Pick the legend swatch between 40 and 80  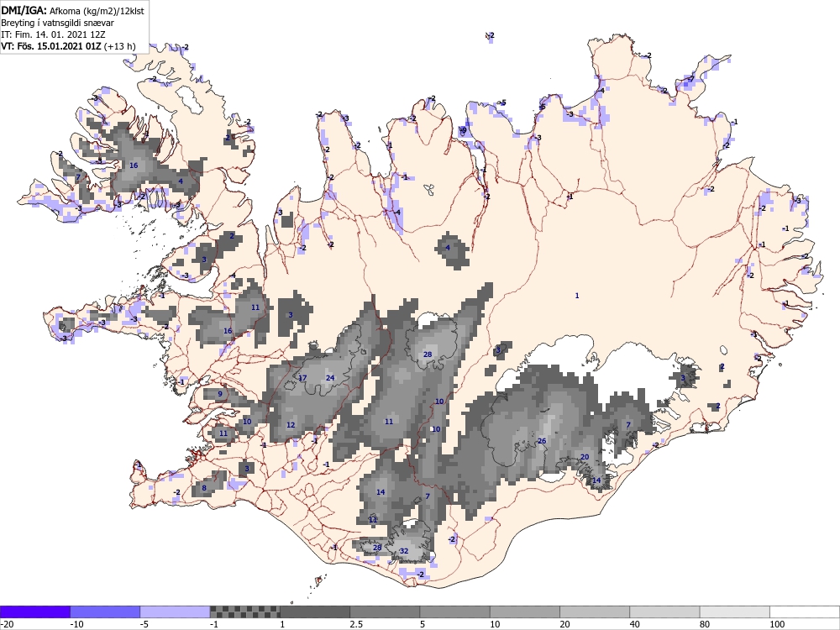[664, 612]
